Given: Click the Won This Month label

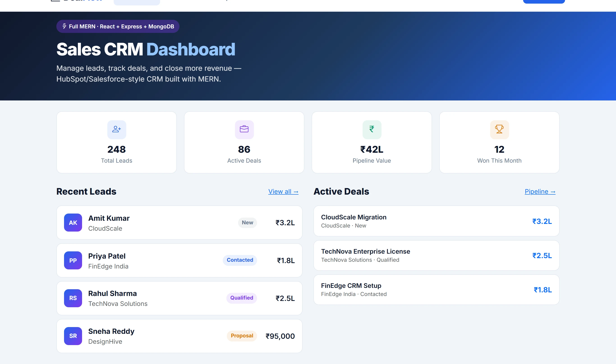Looking at the screenshot, I should pos(499,160).
